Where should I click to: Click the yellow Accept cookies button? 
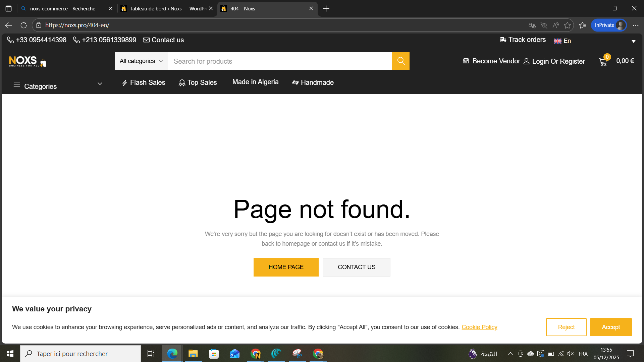coord(610,327)
